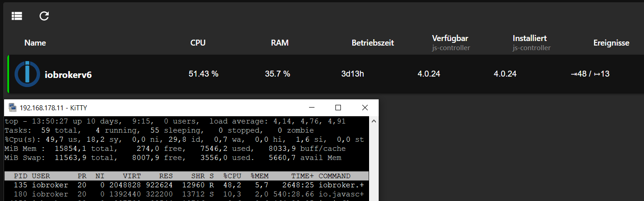Screen dimensions: 644x201
Task: Click the Tasks summary line in top
Action: (159, 130)
